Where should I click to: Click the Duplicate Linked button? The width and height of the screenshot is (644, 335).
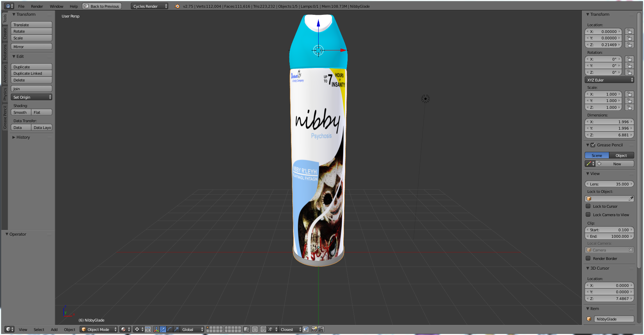point(31,73)
